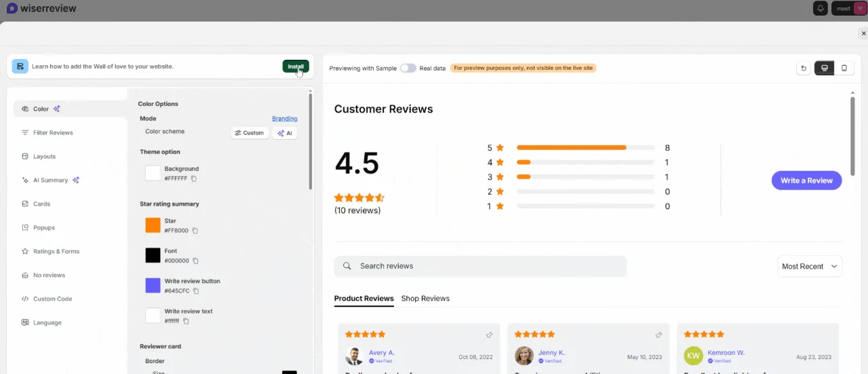Open the Write review button color swatch
Viewport: 868px width, 374px height.
(x=153, y=285)
